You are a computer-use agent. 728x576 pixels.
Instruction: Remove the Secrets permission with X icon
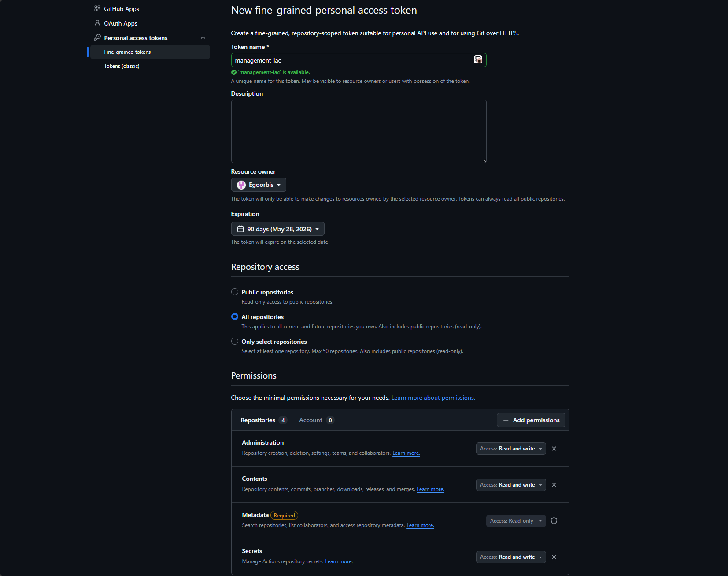(554, 557)
